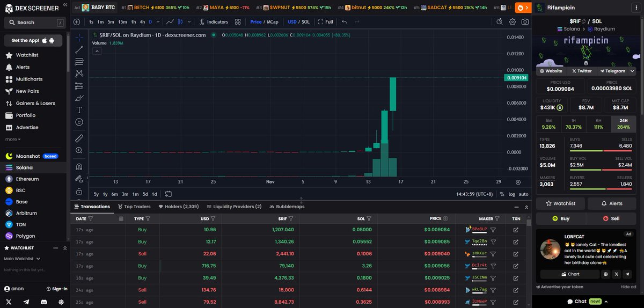Toggle the magnet mode tool
The image size is (644, 308).
click(x=79, y=167)
